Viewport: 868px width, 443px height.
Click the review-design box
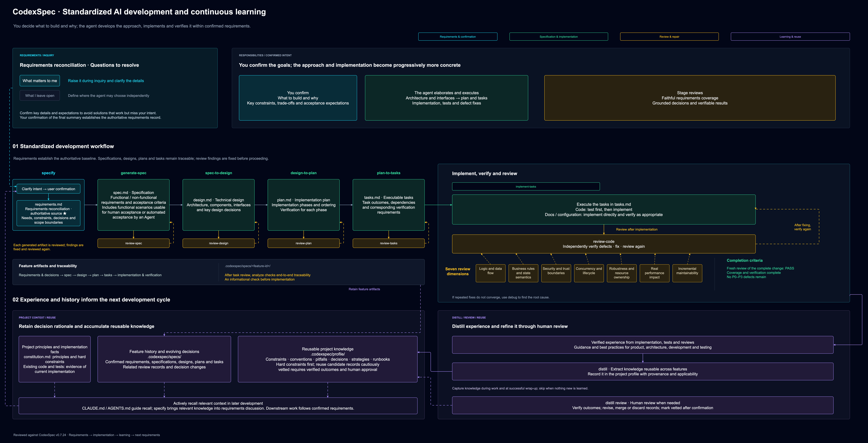[219, 243]
